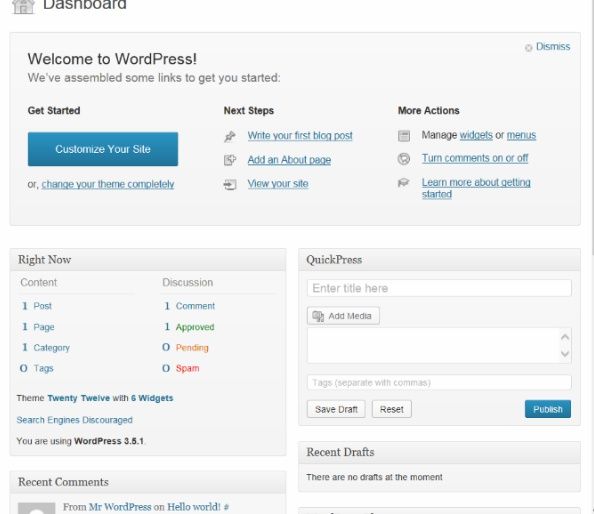Open View your site link
Viewport: 594px width, 514px height.
[x=278, y=184]
